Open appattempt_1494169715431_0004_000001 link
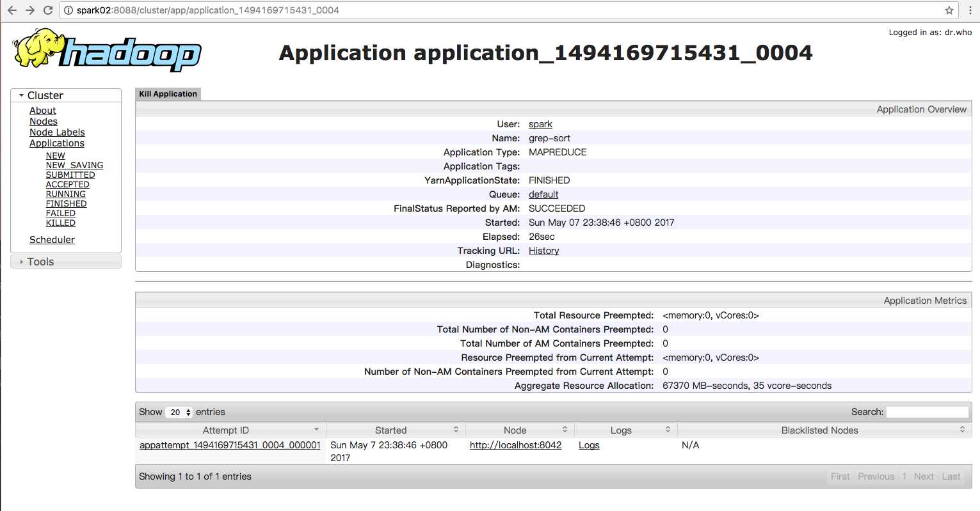Screen dimensions: 980x511 tap(230, 445)
